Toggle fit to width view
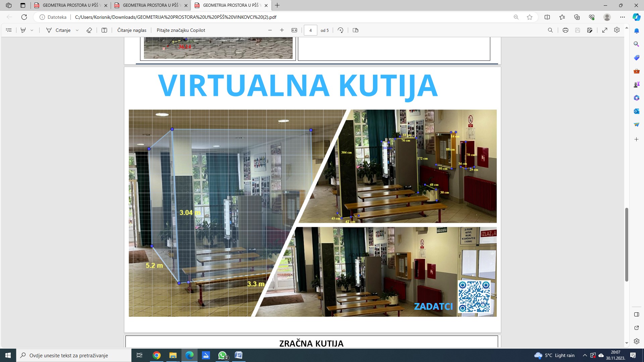Screen dimensions: 644x362 [x=294, y=30]
